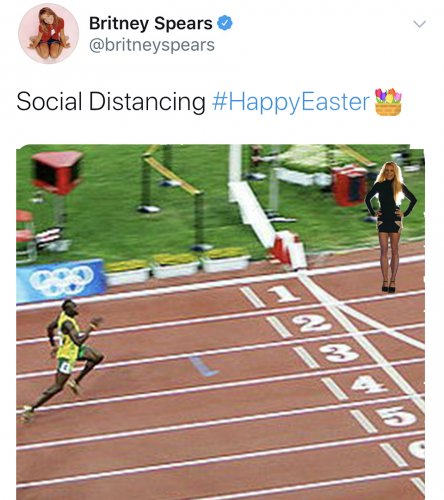
Task: Click the red box on the infield grass
Action: coord(57,172)
